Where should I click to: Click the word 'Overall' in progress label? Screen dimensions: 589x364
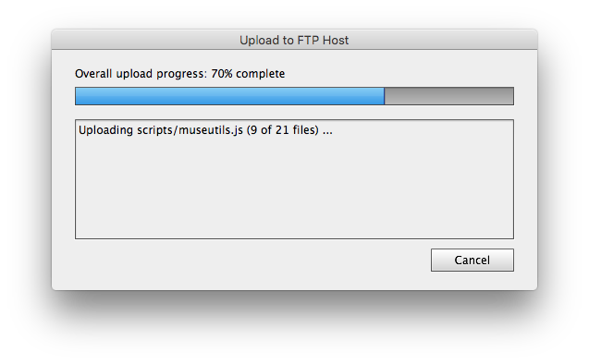point(93,74)
